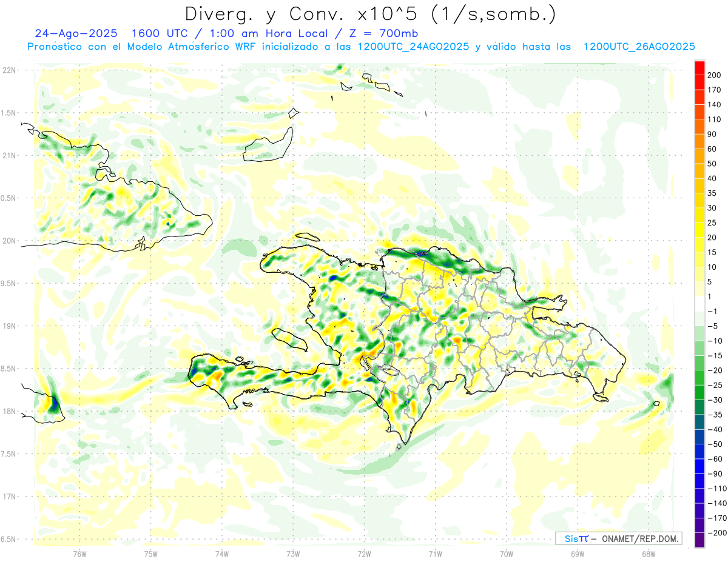The height and width of the screenshot is (562, 728).
Task: Click the green color bar segment between -25 and -20
Action: pos(699,378)
